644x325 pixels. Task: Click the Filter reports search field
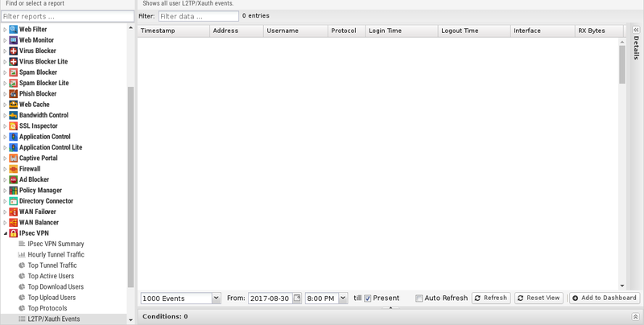coord(68,16)
